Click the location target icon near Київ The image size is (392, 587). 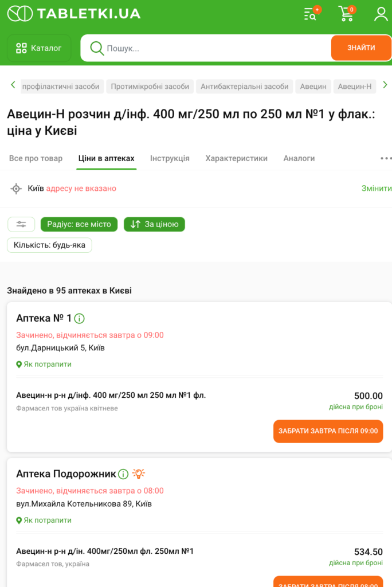[16, 189]
